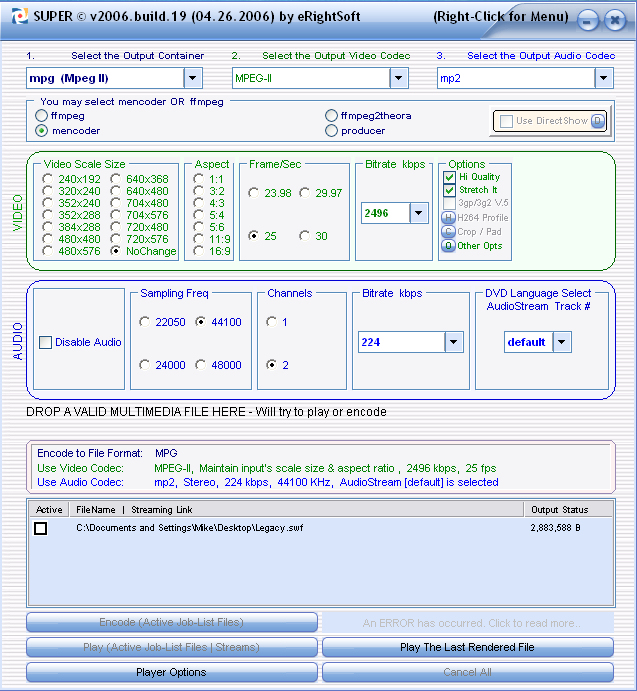The image size is (637, 691).
Task: Set sampling frequency to 24000
Action: tap(145, 365)
